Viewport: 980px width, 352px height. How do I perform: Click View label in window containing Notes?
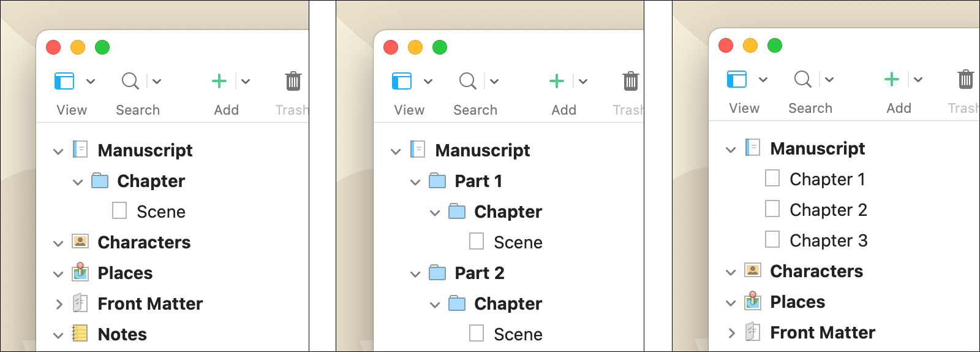pos(72,110)
